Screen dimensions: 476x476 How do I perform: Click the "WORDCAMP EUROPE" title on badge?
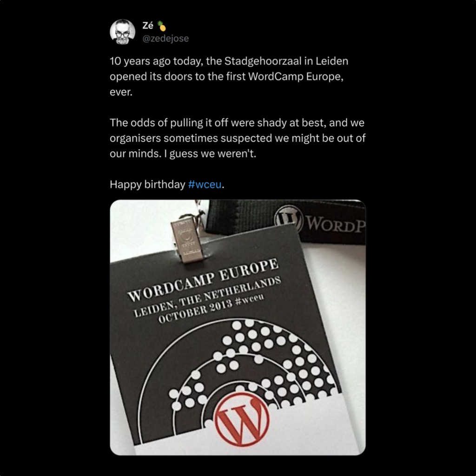(x=203, y=279)
